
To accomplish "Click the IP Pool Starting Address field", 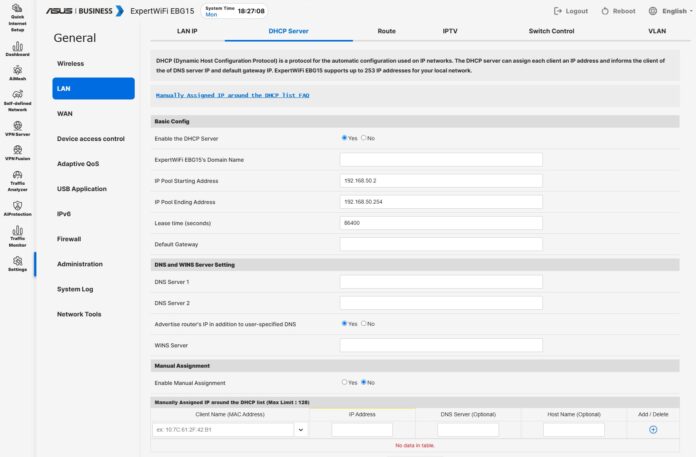I will pos(441,181).
